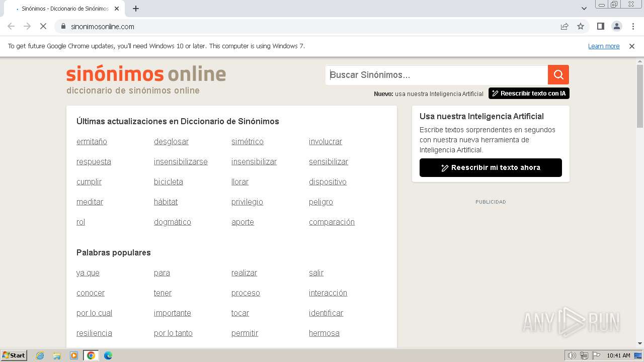
Task: Open popular word ya que
Action: (88, 273)
